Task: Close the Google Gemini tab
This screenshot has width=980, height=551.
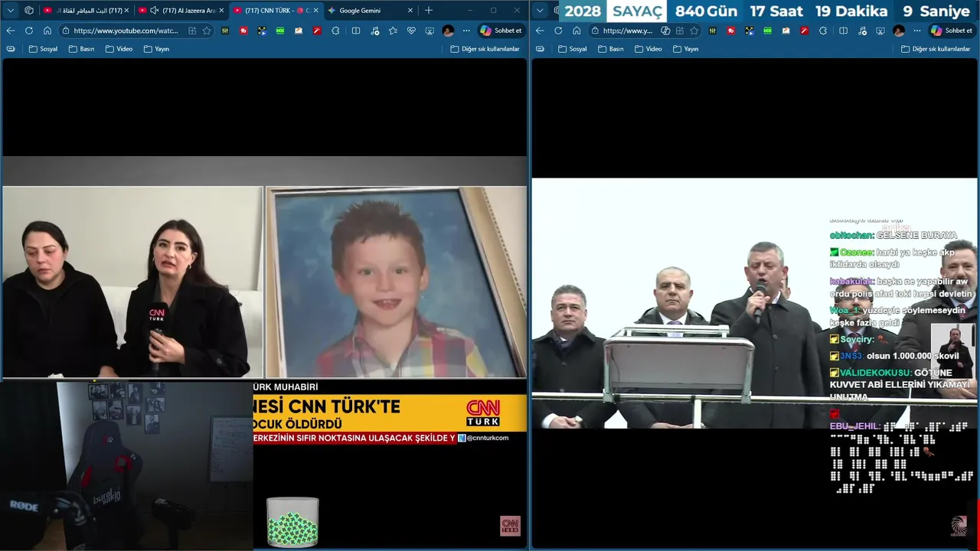Action: tap(410, 10)
